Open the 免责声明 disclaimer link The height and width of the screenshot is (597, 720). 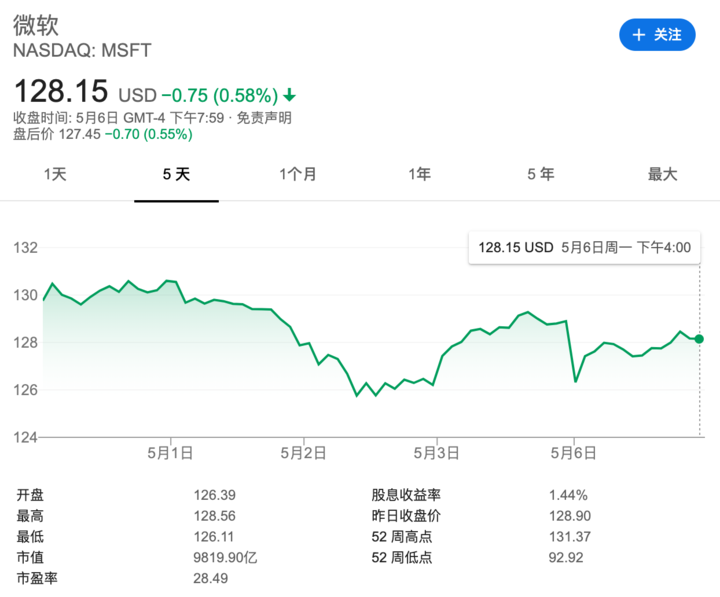click(264, 118)
